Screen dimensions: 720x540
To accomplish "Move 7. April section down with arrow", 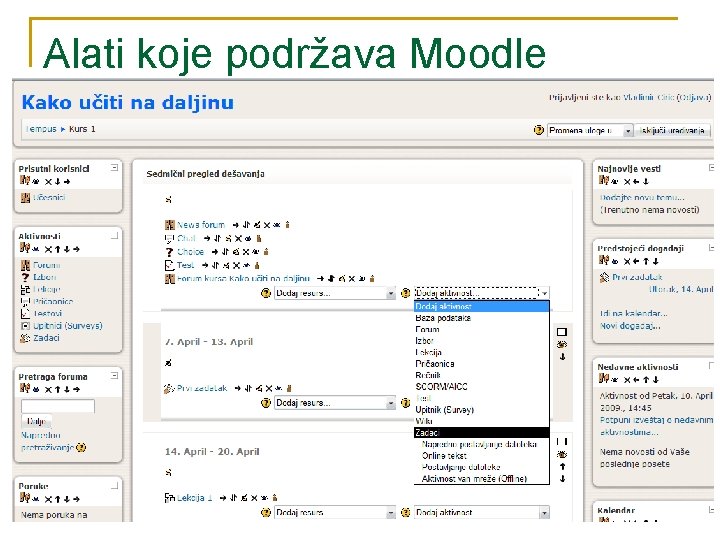I will pos(562,357).
